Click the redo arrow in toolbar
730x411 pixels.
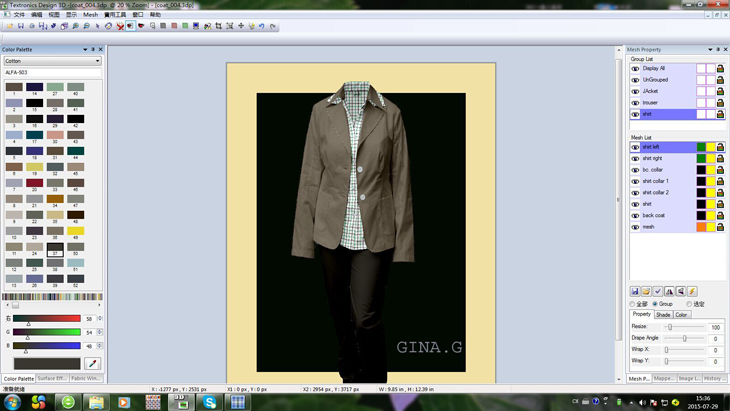coord(273,26)
